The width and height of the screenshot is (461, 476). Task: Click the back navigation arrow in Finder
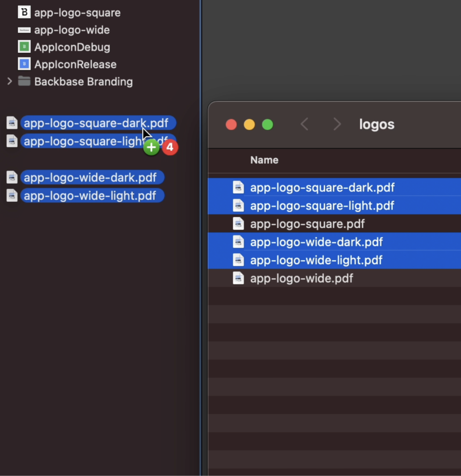coord(304,124)
